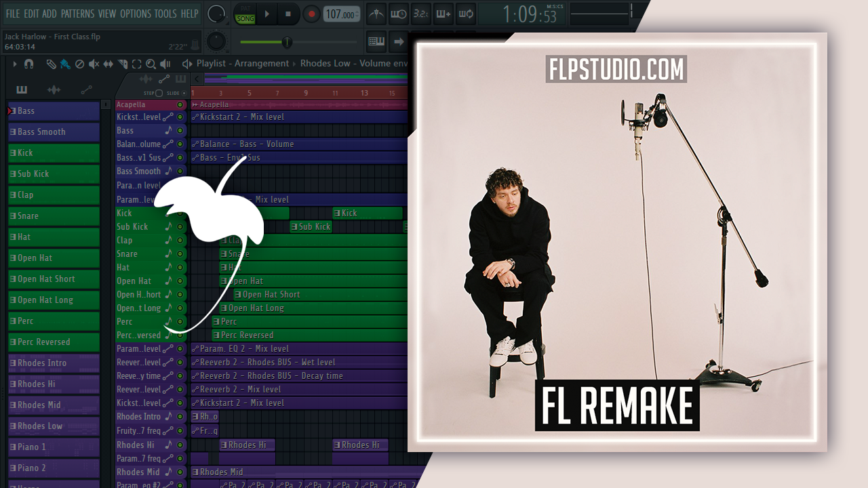This screenshot has width=868, height=488.
Task: Click the loop recording icon
Action: pos(465,14)
